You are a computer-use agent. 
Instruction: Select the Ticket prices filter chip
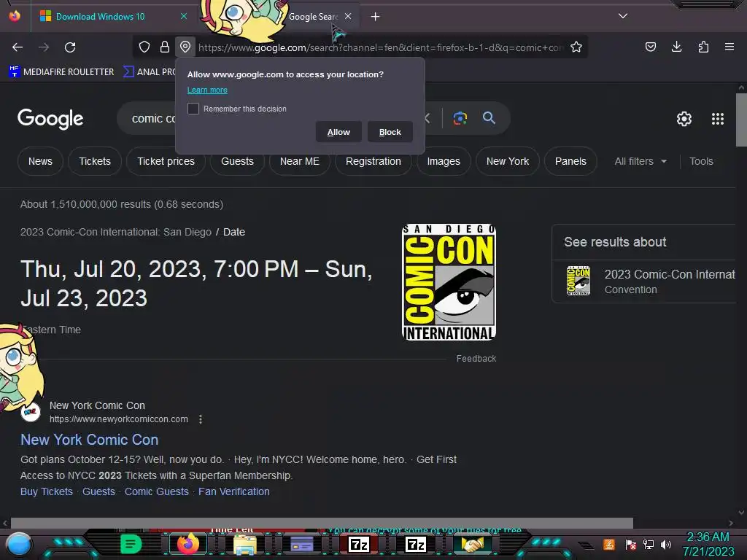[x=166, y=161]
